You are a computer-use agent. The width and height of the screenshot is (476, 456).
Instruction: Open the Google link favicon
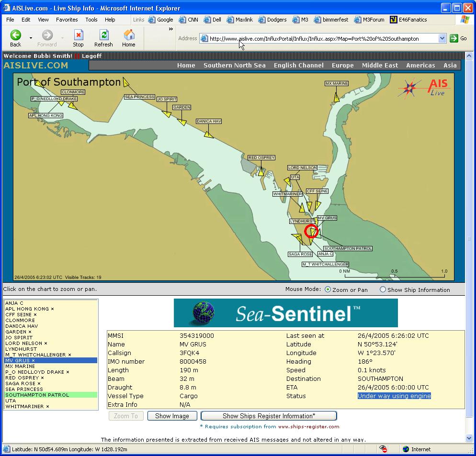coord(151,20)
